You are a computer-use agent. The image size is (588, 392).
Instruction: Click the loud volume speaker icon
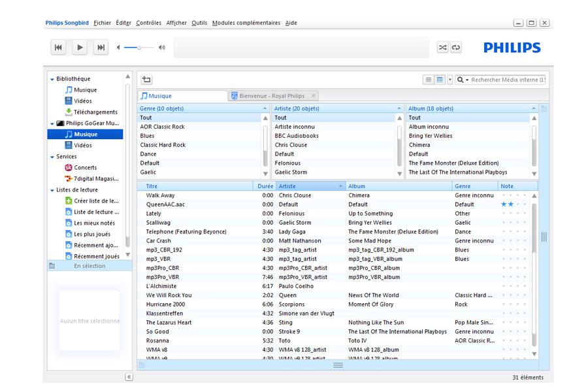pyautogui.click(x=161, y=48)
